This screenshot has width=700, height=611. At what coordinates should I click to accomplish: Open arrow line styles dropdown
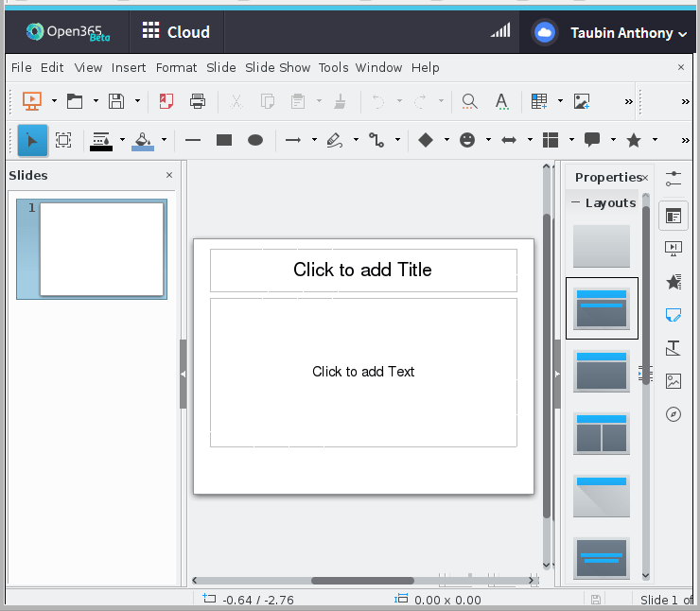point(314,140)
